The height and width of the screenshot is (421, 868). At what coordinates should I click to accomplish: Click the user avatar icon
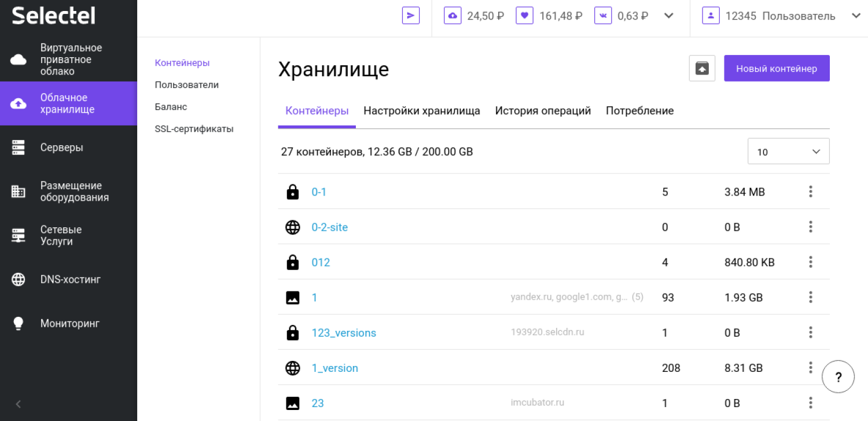pos(711,16)
